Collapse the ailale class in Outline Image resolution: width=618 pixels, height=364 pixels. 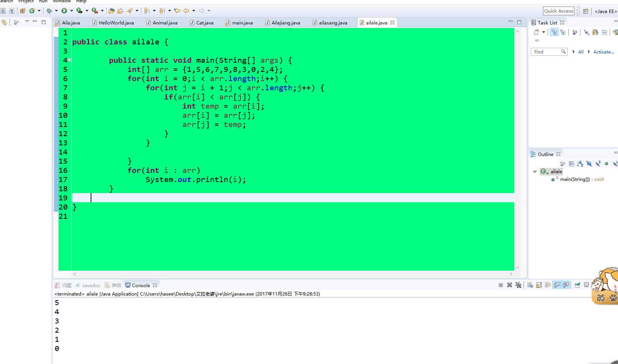[535, 171]
